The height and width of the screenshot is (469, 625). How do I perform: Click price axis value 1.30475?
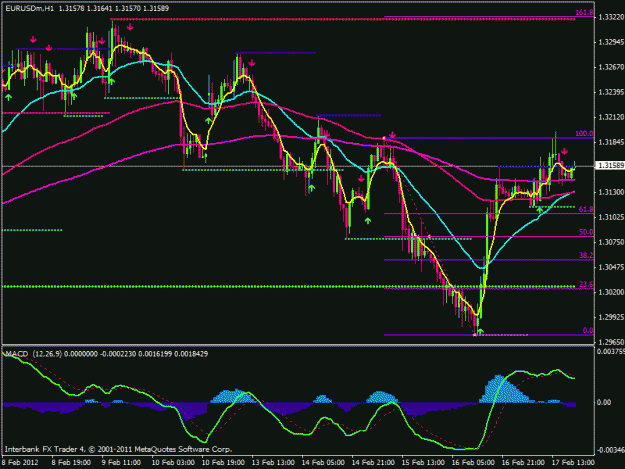tap(611, 267)
